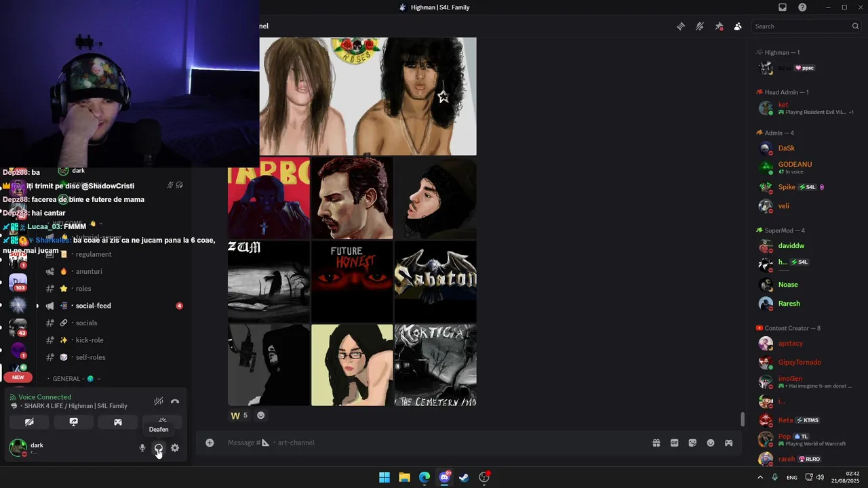868x488 pixels.
Task: Open gift icon in message bar
Action: point(656,443)
